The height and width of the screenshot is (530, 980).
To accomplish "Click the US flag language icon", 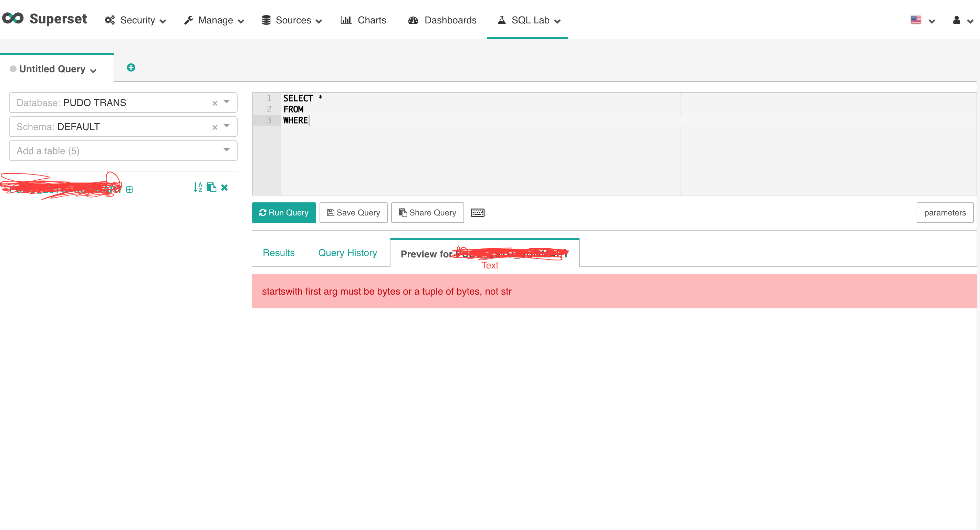I will [916, 19].
